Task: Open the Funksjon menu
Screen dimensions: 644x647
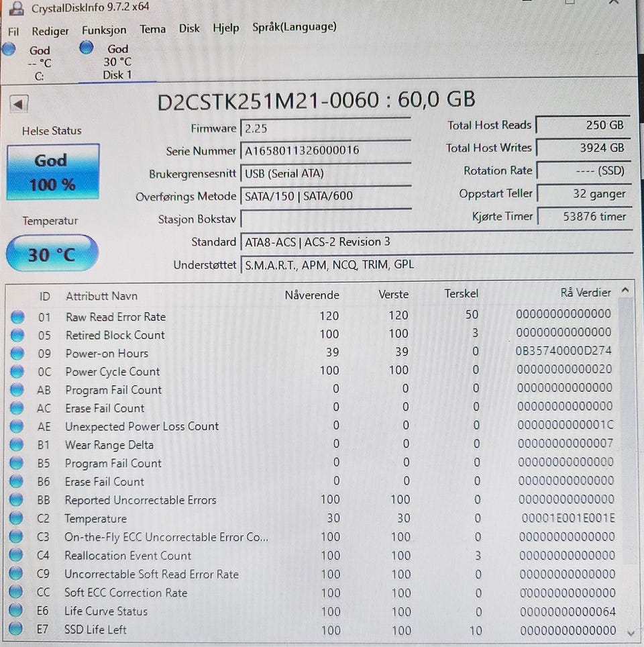Action: [104, 30]
